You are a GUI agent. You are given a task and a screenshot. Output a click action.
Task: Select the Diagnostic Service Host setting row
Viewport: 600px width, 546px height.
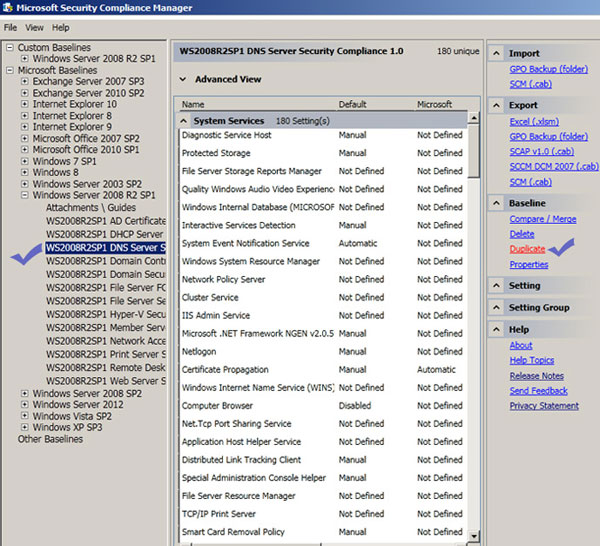[x=323, y=135]
